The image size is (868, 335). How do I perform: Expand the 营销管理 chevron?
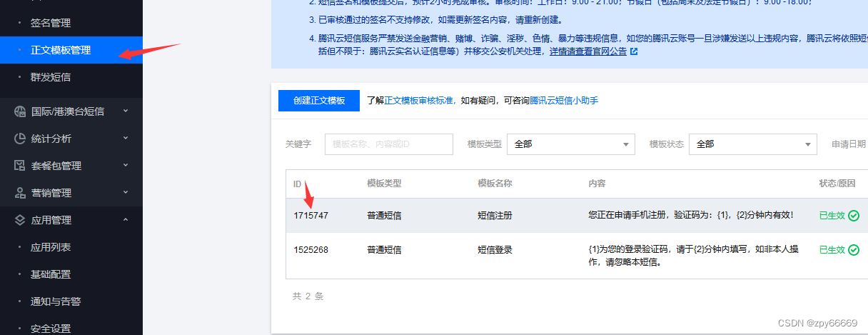(x=126, y=192)
